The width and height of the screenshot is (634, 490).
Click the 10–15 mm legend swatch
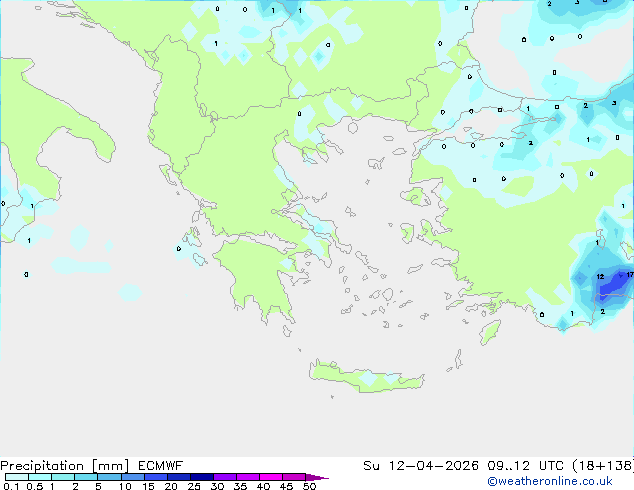[x=133, y=477]
